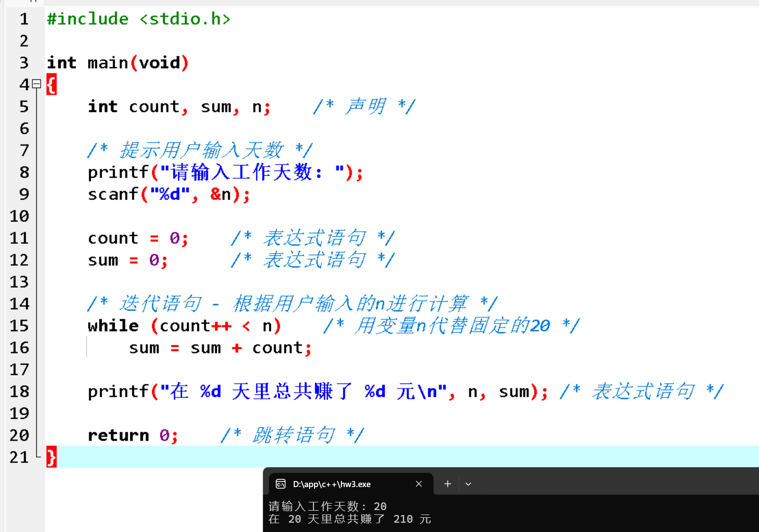Click the 'count = 0;' statement
This screenshot has height=532, width=759.
point(138,238)
